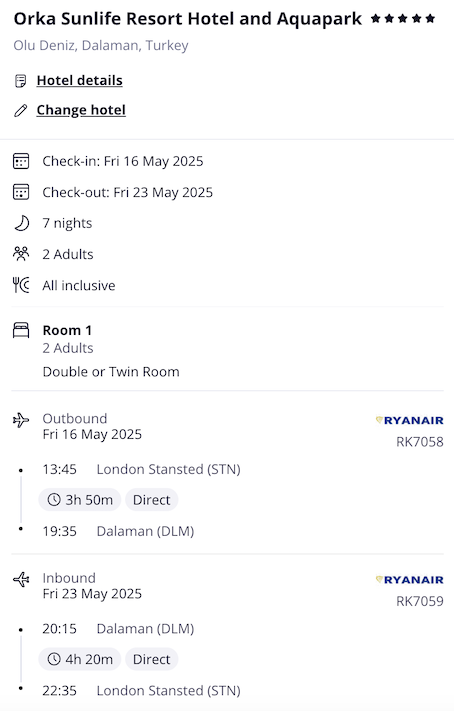Click the hotel details document icon

pyautogui.click(x=20, y=81)
